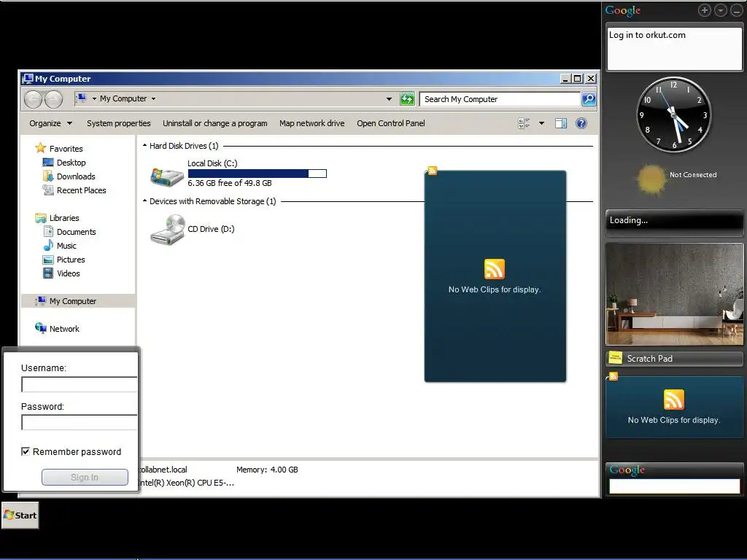The height and width of the screenshot is (560, 747).
Task: Click the search magnifier icon in My Computer
Action: tap(589, 99)
